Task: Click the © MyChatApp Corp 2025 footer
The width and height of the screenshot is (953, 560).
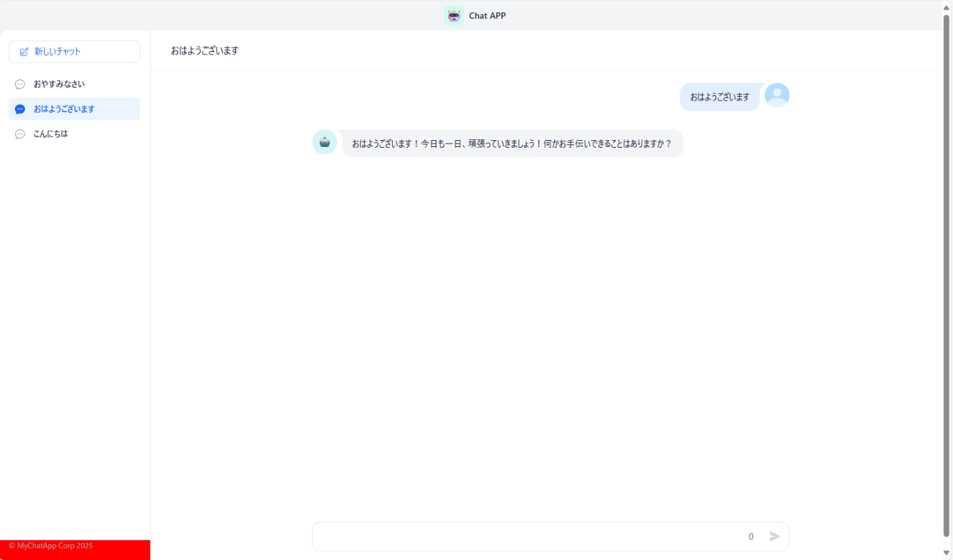Action: [51, 546]
